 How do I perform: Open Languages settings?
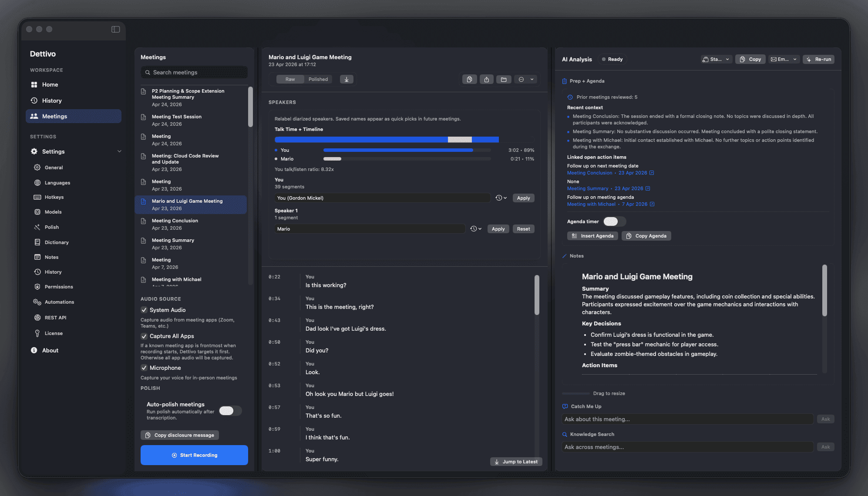point(57,183)
